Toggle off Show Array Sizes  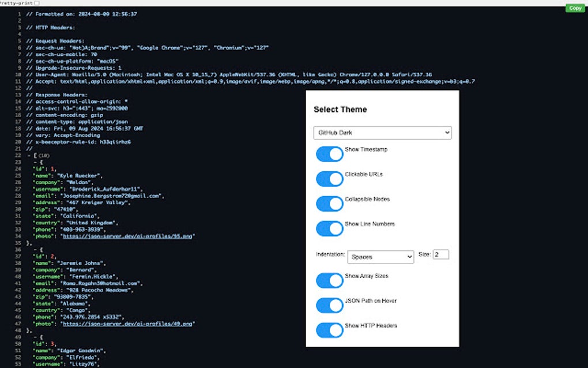[329, 280]
